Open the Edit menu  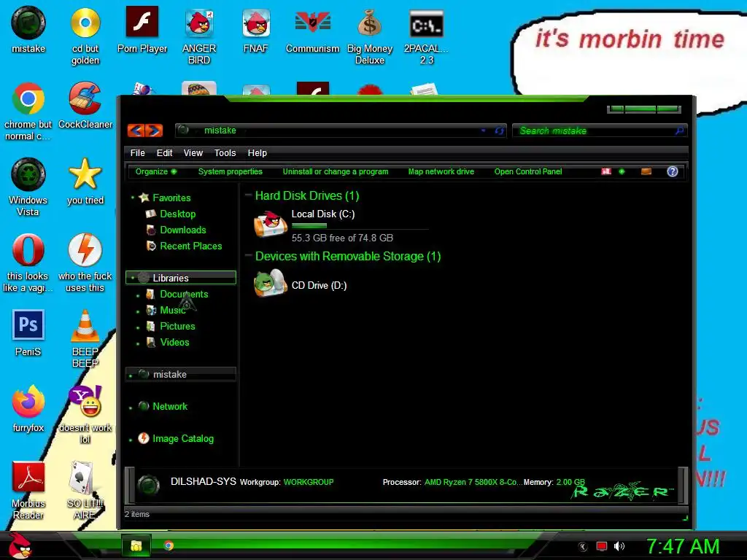click(x=164, y=153)
